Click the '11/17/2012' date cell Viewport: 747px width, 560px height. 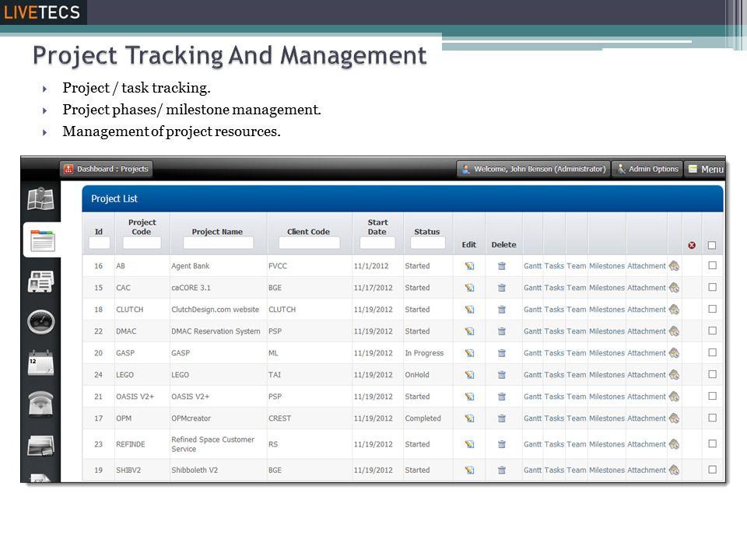(373, 288)
